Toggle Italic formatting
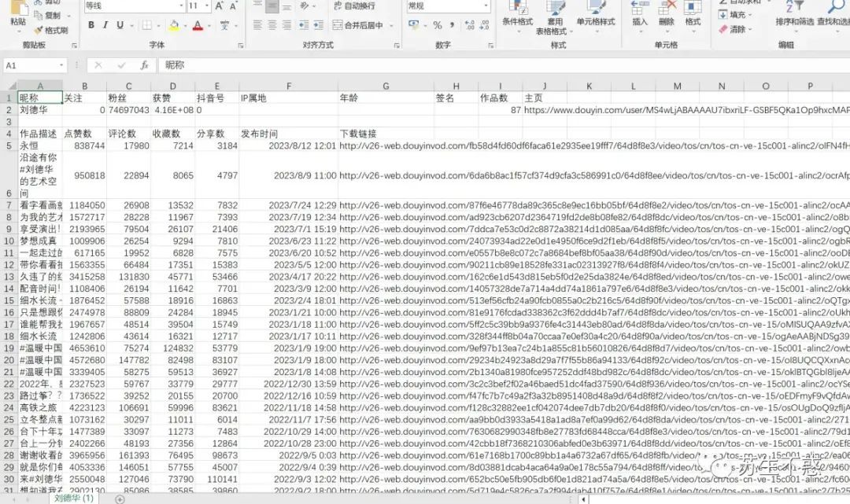This screenshot has width=850, height=504. coord(105,25)
